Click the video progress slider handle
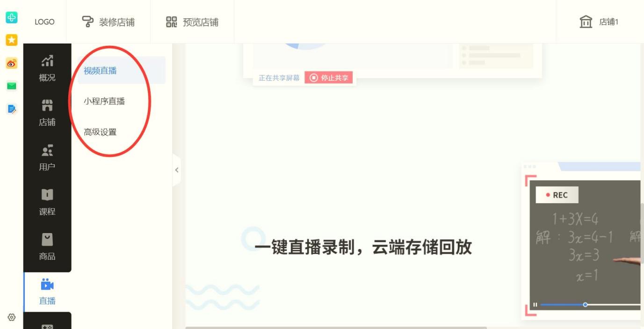 point(585,305)
